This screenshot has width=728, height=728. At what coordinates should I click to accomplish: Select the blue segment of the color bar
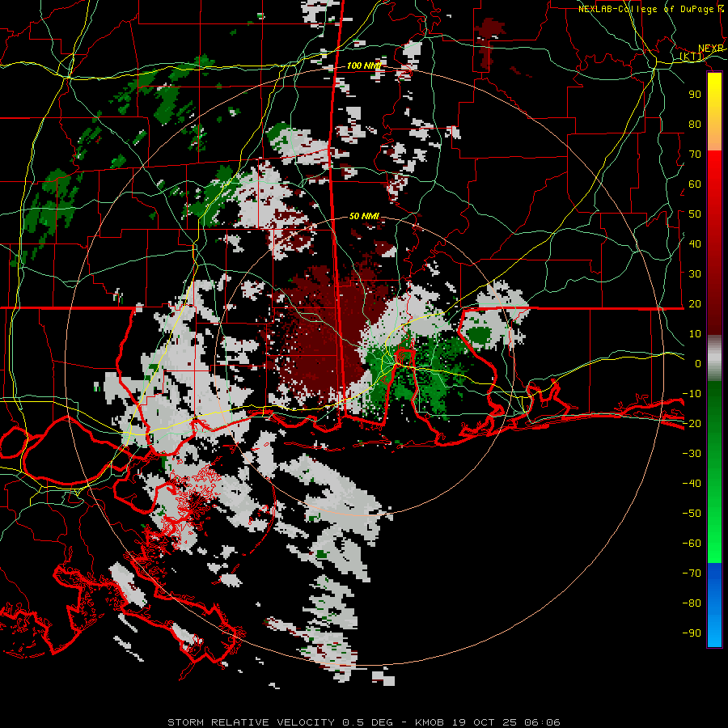tap(714, 605)
